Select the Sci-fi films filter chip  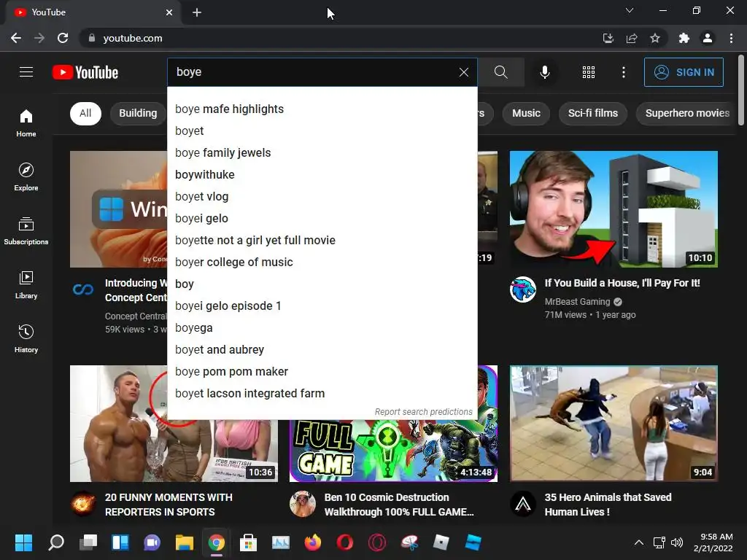point(592,113)
